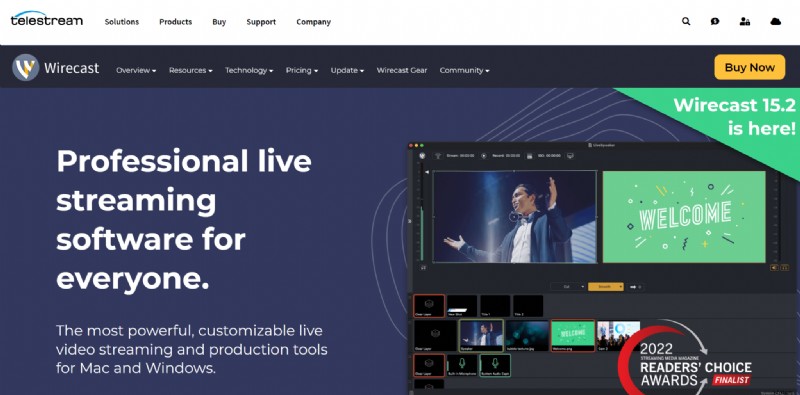Open the Products menu
This screenshot has height=395, width=800.
coord(176,22)
